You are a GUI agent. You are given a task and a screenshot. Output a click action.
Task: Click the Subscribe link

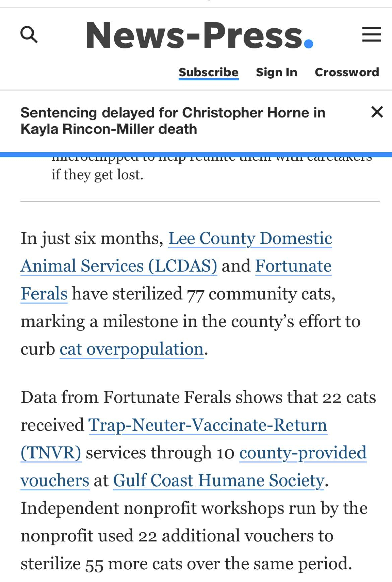[x=208, y=72]
